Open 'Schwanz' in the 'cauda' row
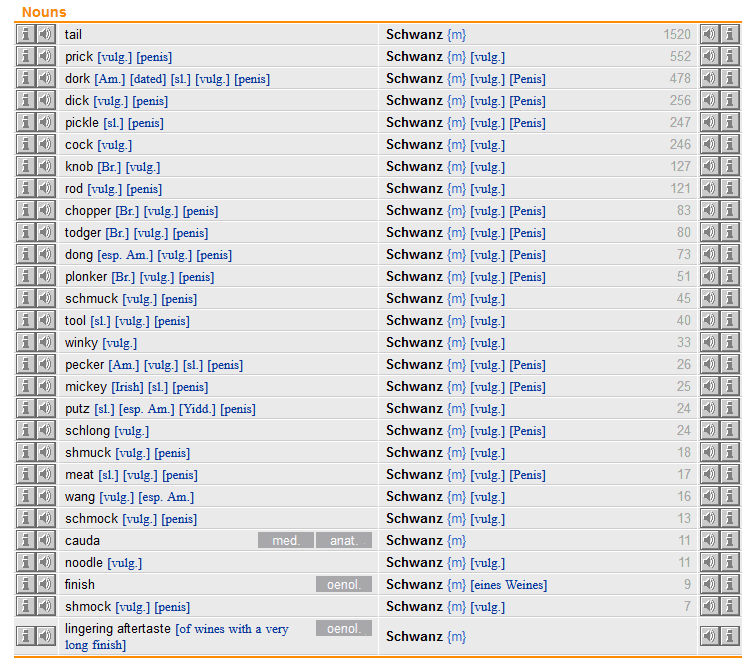753x665 pixels. [414, 541]
